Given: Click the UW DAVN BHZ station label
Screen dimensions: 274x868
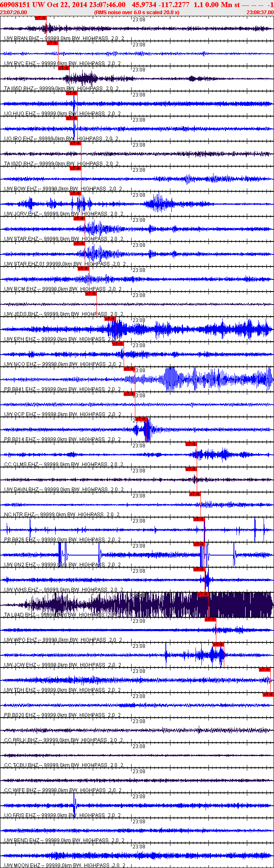Looking at the screenshot, I should coord(22,490).
